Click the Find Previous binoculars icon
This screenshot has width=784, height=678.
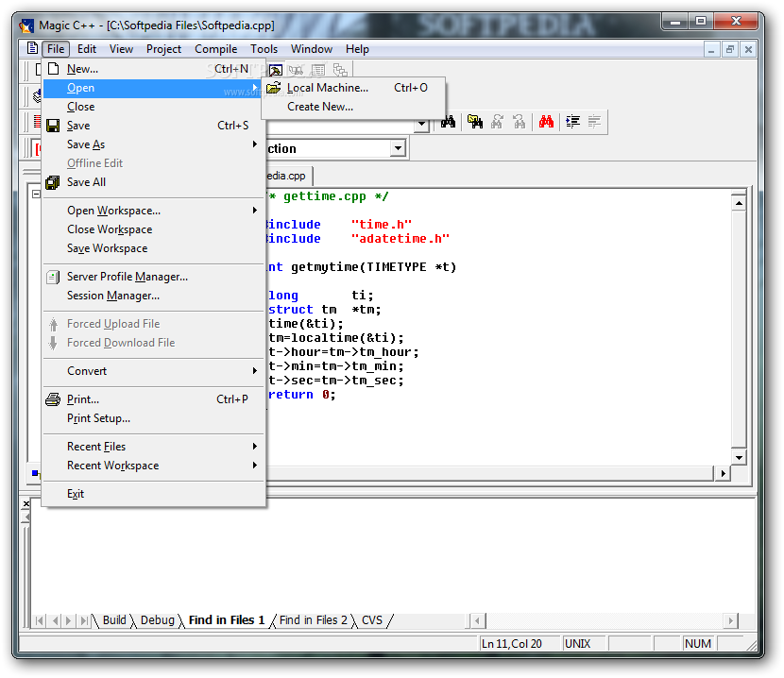click(x=520, y=122)
